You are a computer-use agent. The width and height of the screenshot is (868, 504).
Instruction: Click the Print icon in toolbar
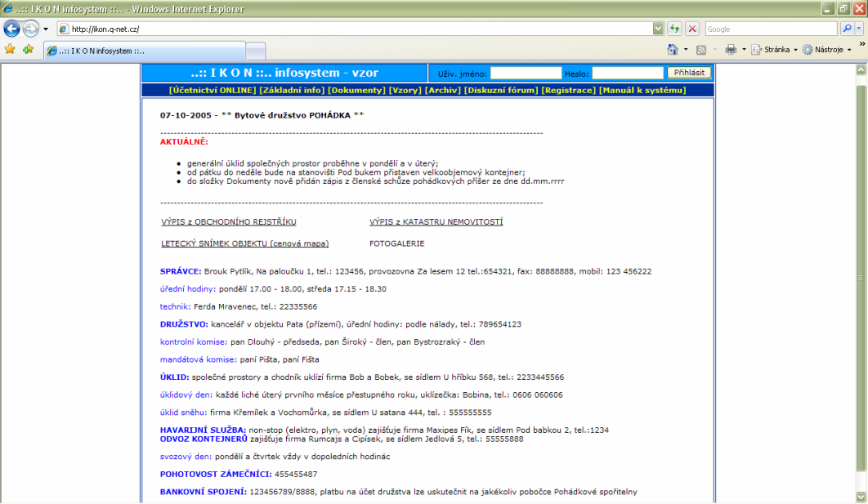pyautogui.click(x=731, y=49)
